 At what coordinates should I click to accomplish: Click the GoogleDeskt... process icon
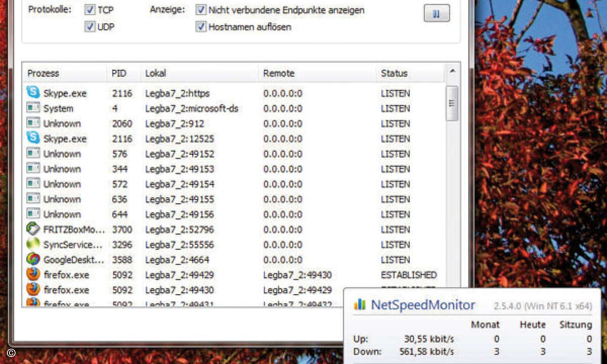pos(33,259)
